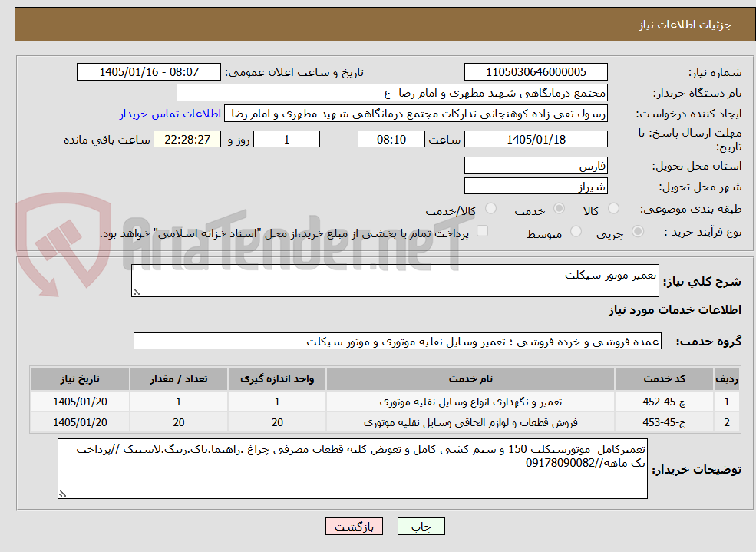Select the کالا/خدمت radio button
This screenshot has width=756, height=552.
pos(490,208)
